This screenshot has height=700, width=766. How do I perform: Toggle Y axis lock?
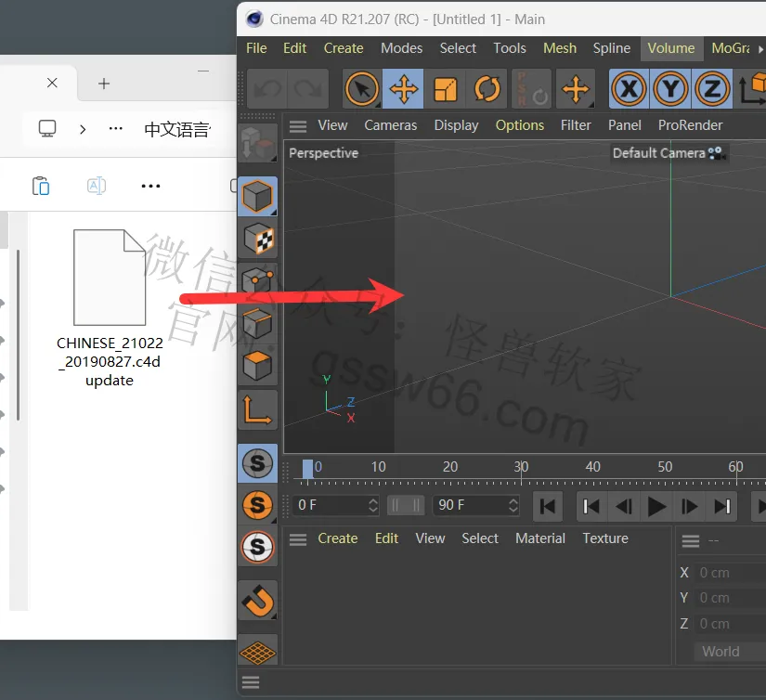coord(670,89)
